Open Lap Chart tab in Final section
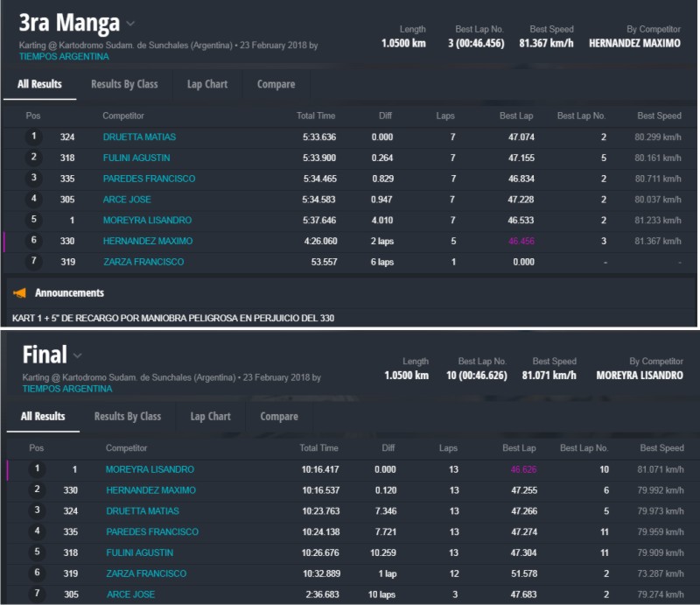700x605 pixels. click(x=210, y=417)
